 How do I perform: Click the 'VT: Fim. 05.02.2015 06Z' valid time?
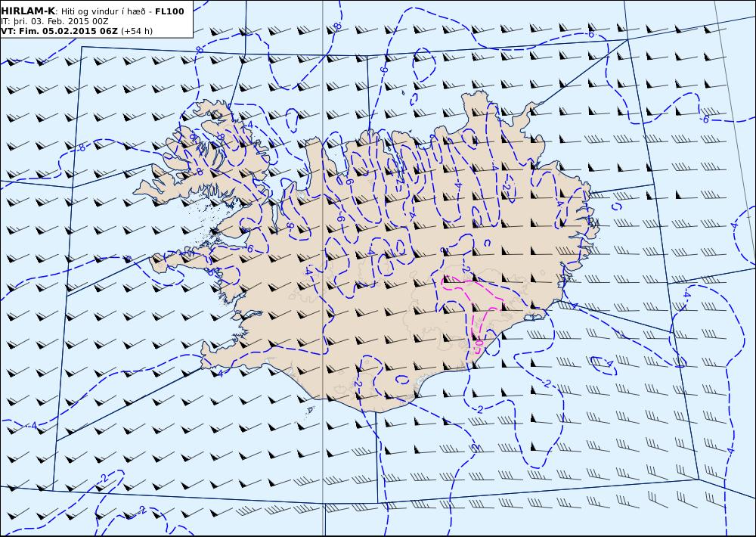coord(59,31)
